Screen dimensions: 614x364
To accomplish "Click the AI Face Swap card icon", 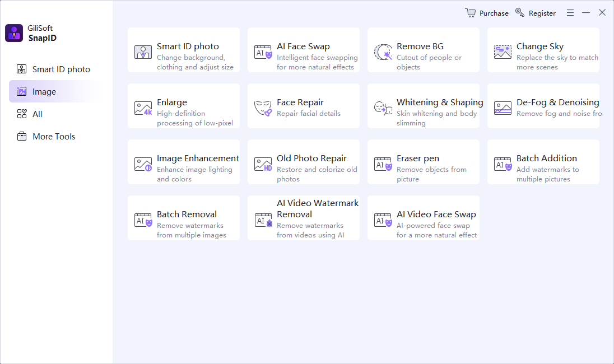I will point(263,52).
